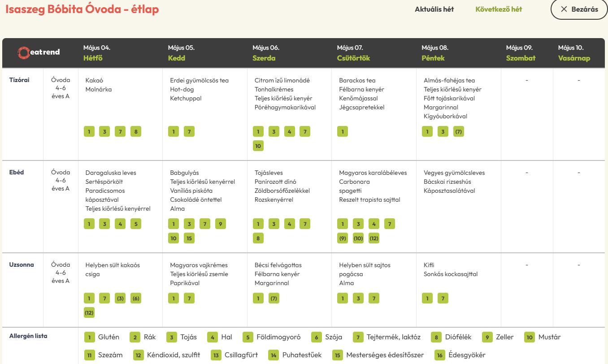Click allergen badge 15 under Babgulyás lunch

(189, 238)
